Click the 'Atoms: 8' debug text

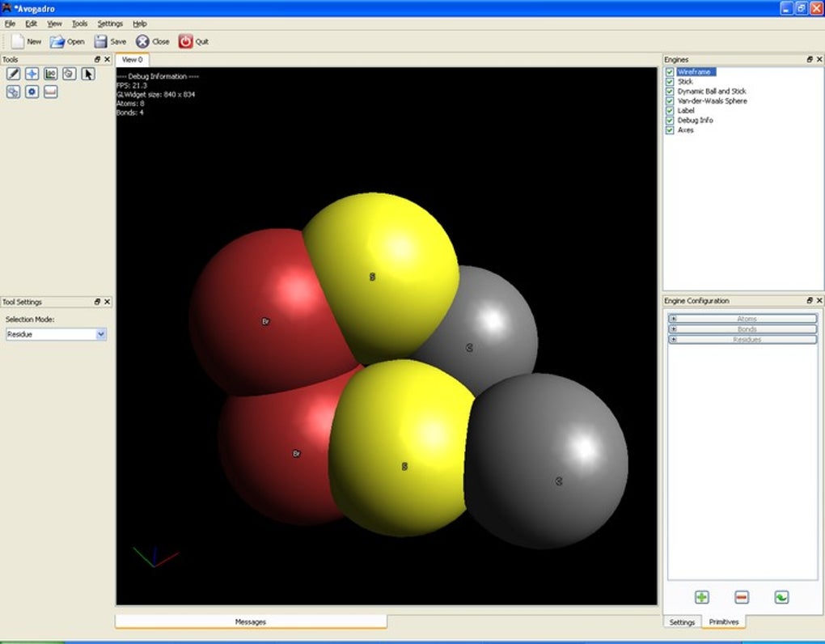tap(130, 104)
